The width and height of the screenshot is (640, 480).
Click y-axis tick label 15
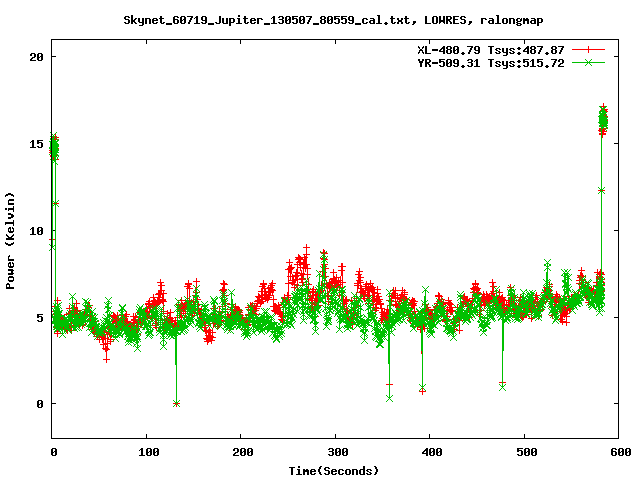[x=36, y=144]
